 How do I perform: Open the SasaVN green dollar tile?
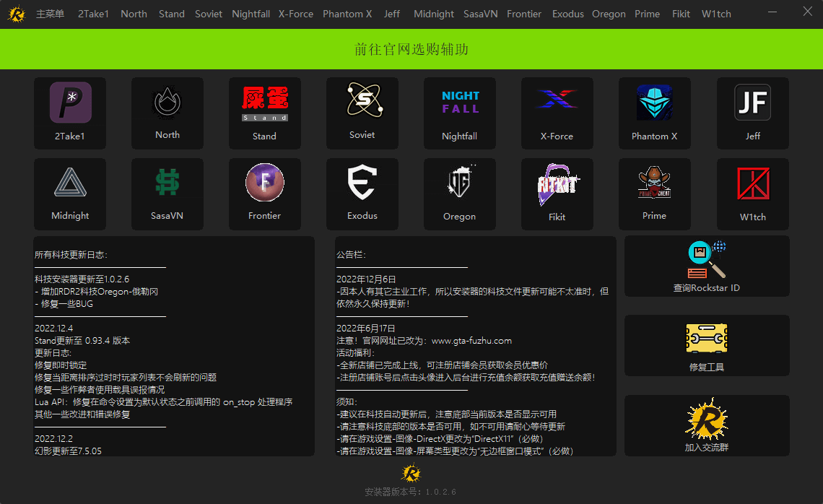[167, 194]
